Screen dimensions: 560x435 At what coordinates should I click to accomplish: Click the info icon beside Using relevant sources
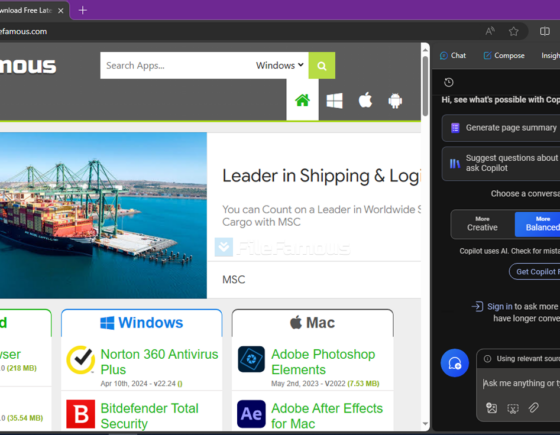pos(487,359)
